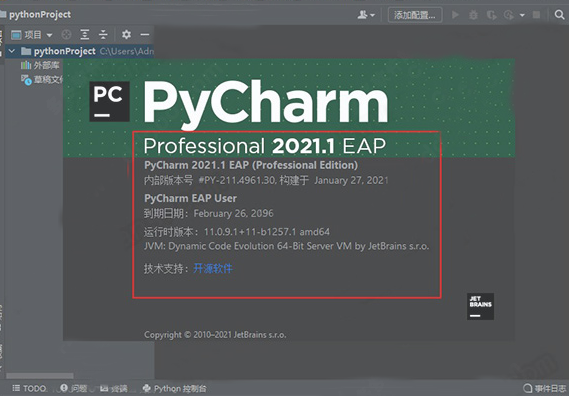Open the 问题 tool window tab
The height and width of the screenshot is (396, 569).
(73, 389)
